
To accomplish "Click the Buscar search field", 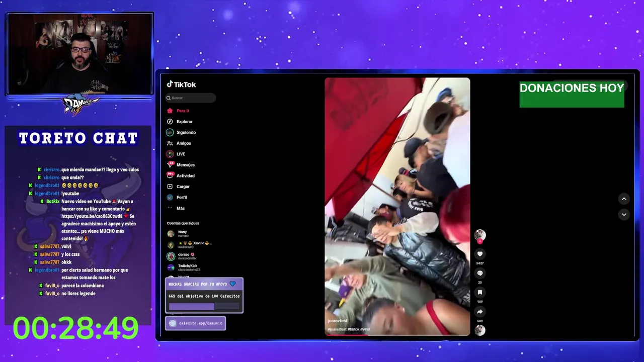I will pos(191,98).
